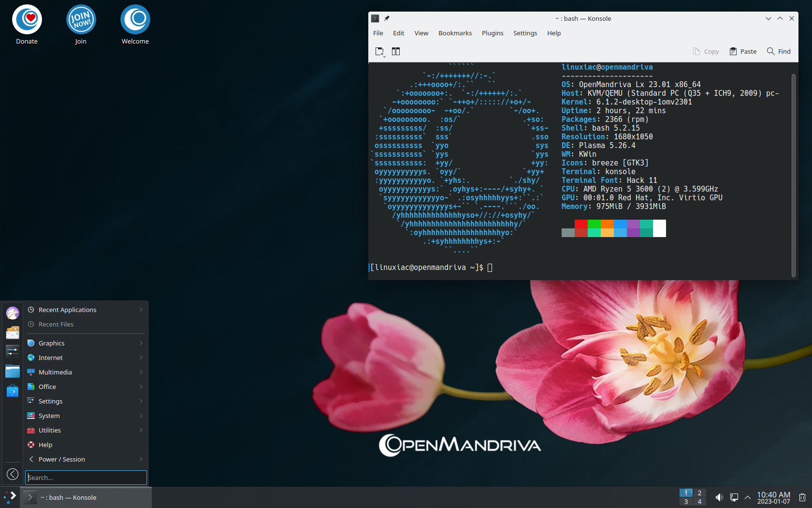The height and width of the screenshot is (508, 812).
Task: Click the System Settings favorite in launcher sidebar
Action: 13,352
